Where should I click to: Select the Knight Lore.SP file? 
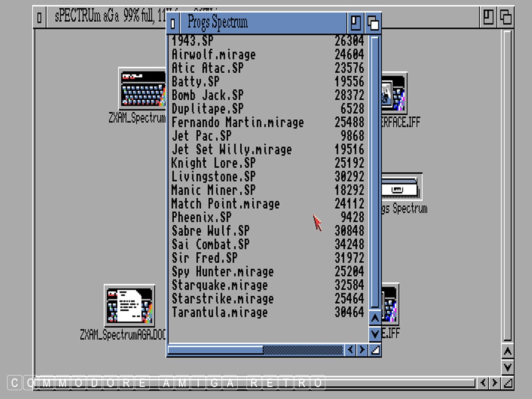[x=213, y=163]
